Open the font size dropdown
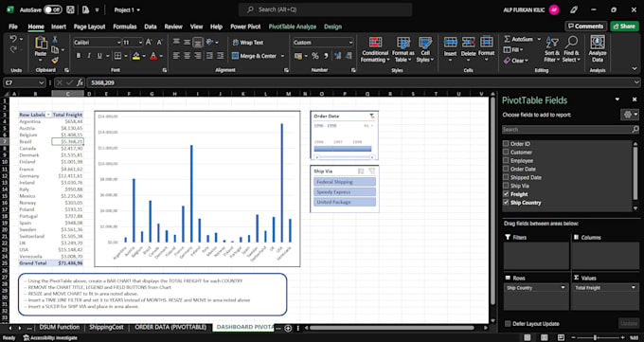 pyautogui.click(x=140, y=43)
